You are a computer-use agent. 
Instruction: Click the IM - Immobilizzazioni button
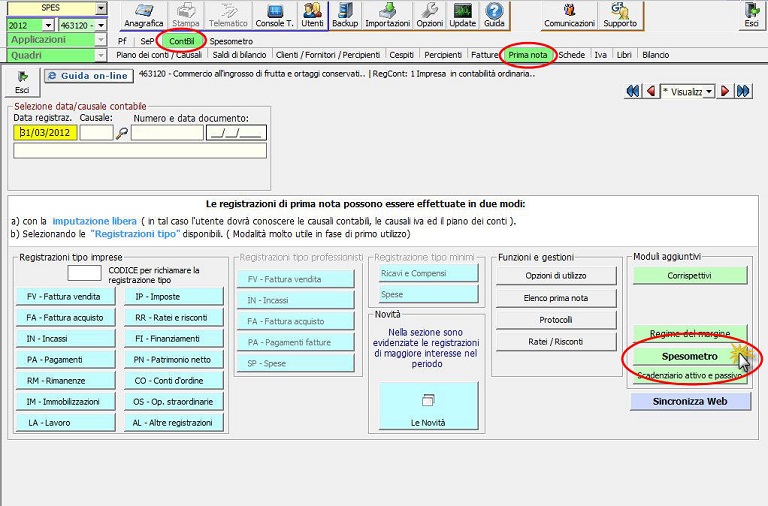[x=66, y=402]
